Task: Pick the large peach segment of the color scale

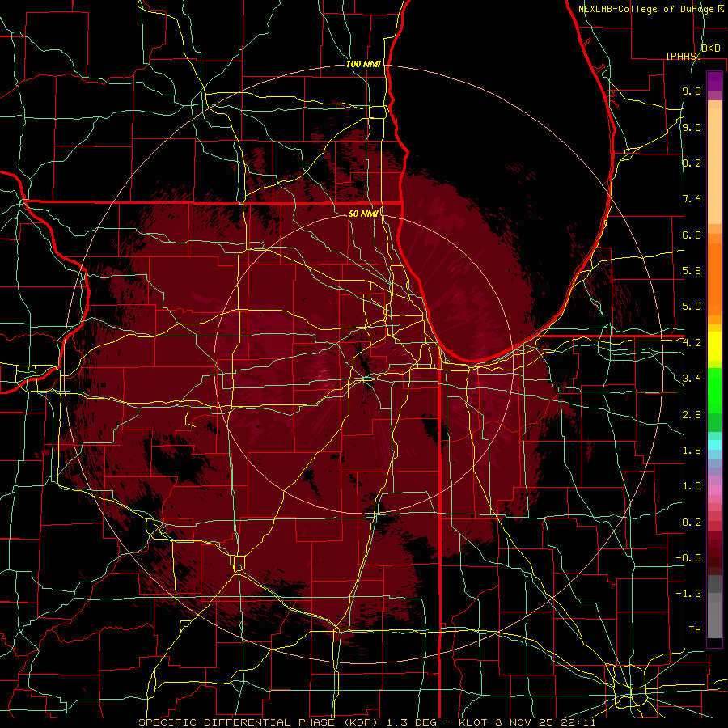Action: pos(714,166)
